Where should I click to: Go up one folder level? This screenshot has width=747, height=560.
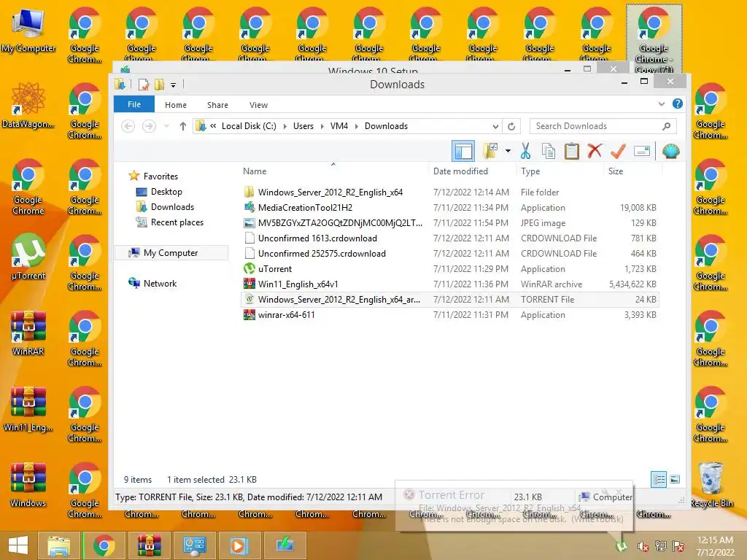183,126
